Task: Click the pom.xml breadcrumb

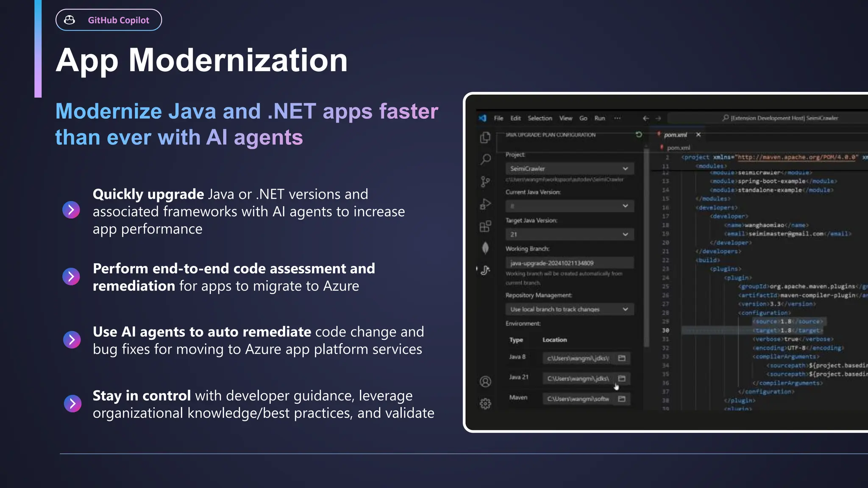Action: click(679, 148)
